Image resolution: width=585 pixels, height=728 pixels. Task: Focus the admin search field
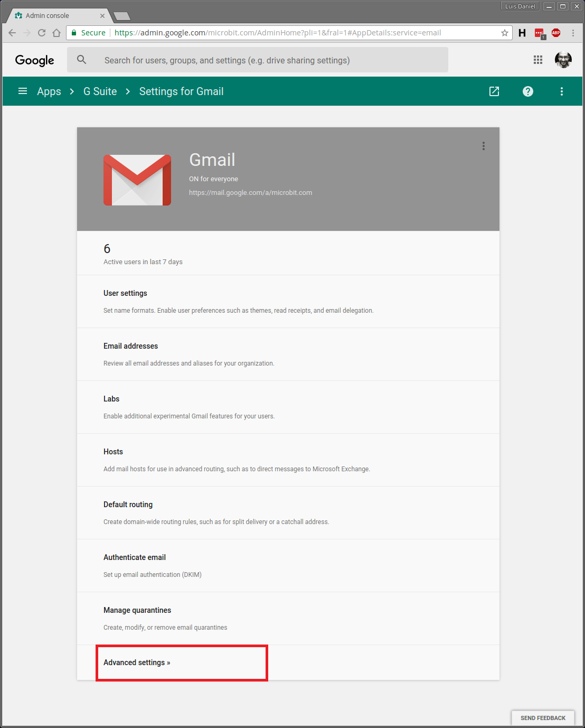click(x=258, y=60)
